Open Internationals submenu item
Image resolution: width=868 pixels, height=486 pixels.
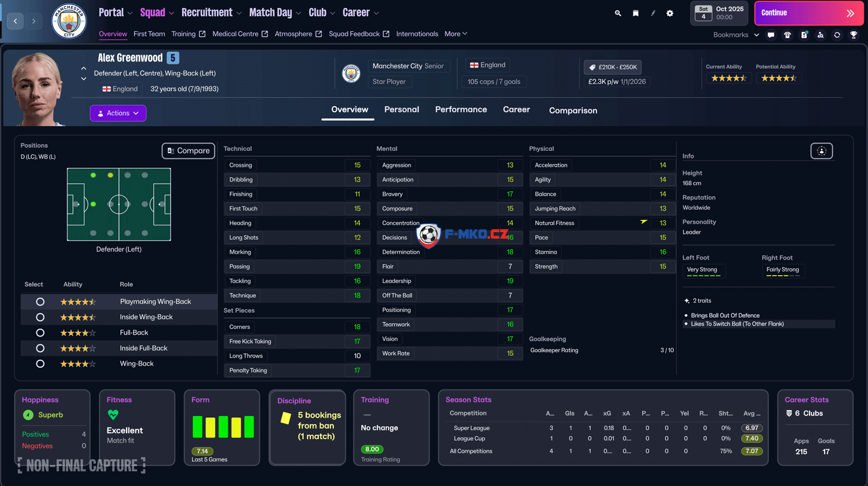click(417, 34)
